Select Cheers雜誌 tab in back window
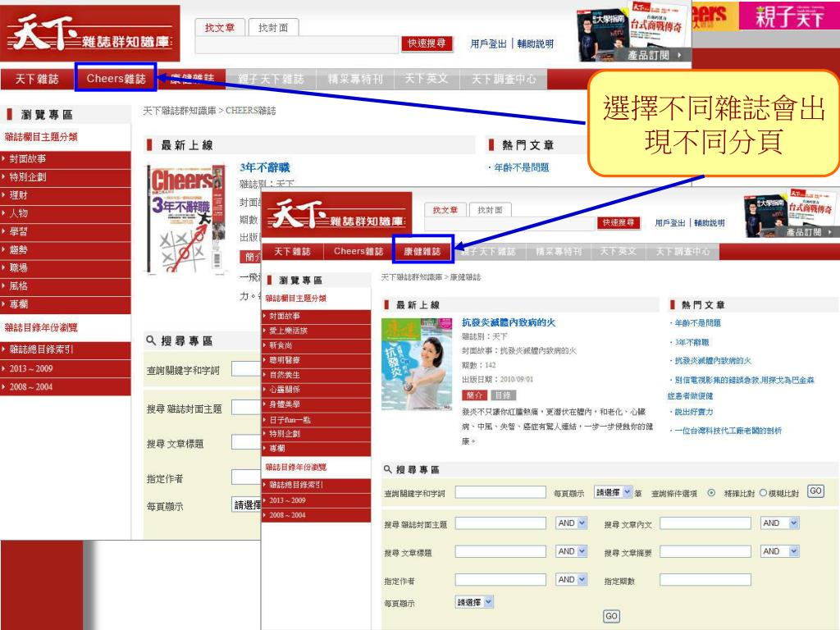The width and height of the screenshot is (840, 630). (116, 78)
